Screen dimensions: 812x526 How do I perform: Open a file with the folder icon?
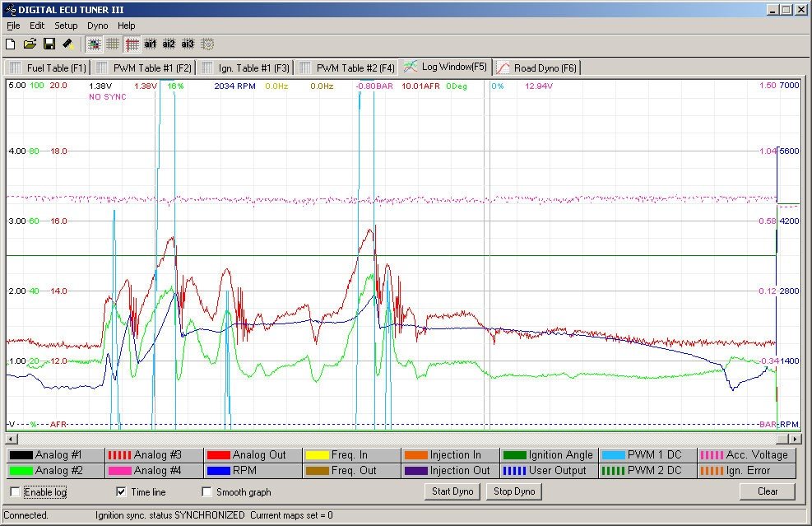point(30,44)
